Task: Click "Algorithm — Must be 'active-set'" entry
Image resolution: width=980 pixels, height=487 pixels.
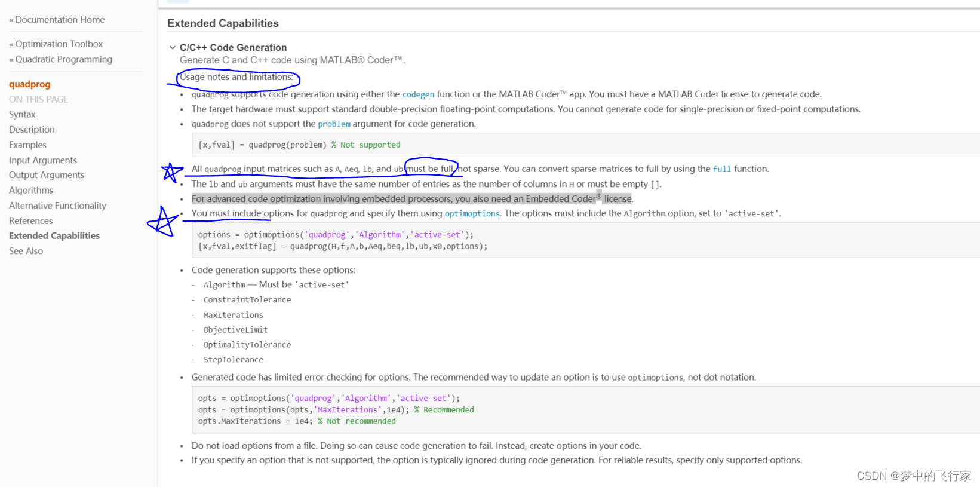Action: [276, 285]
